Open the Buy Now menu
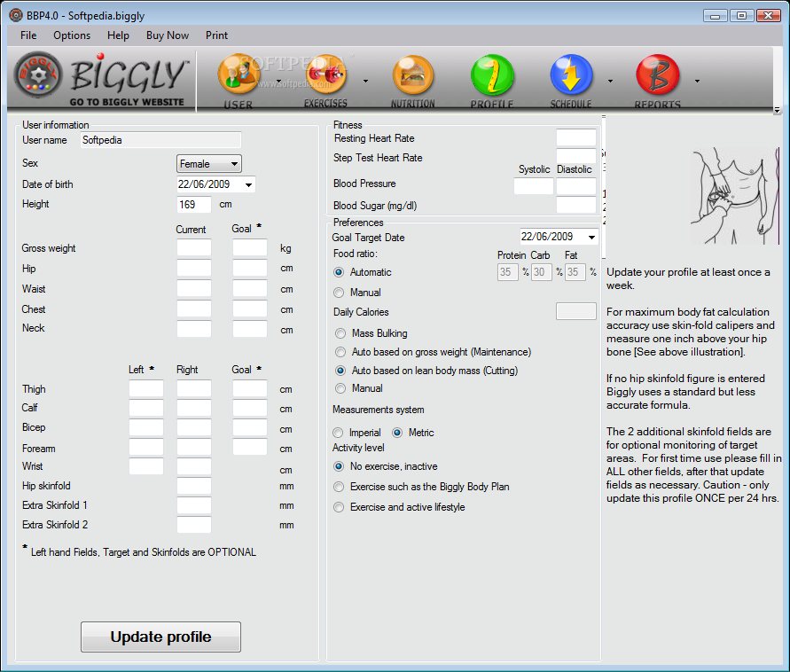The width and height of the screenshot is (790, 672). click(168, 35)
